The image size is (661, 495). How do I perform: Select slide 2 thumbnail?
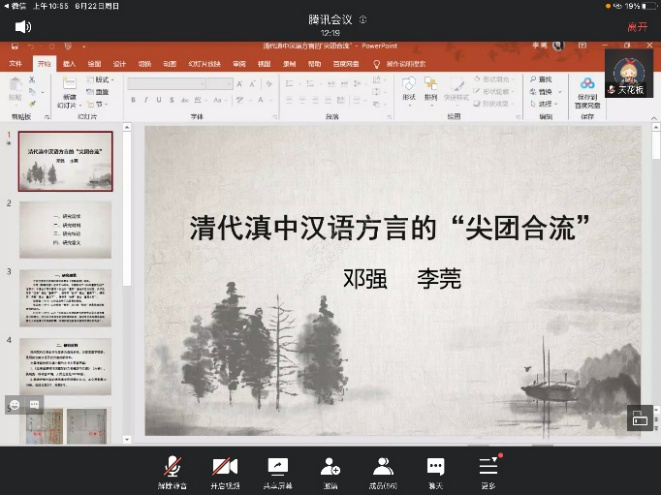tap(65, 227)
